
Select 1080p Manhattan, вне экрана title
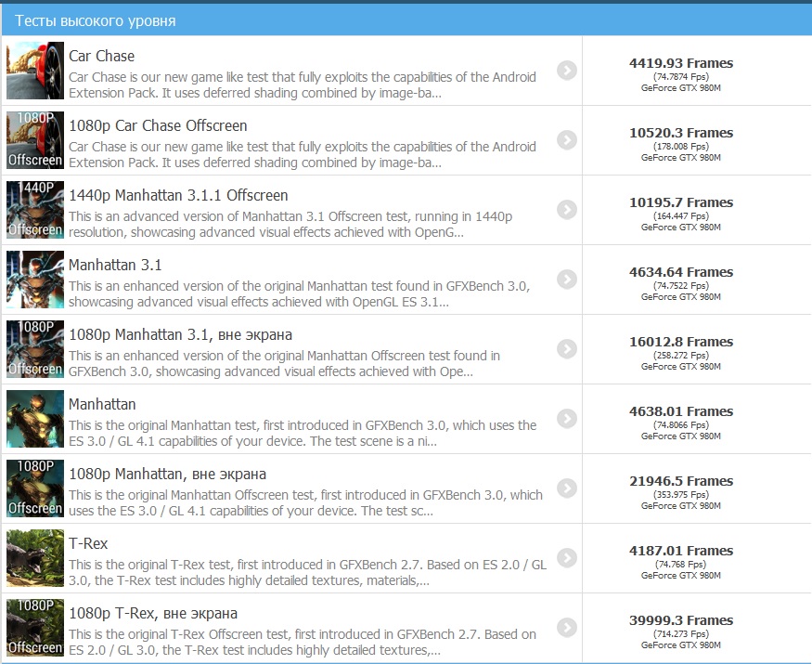(x=167, y=475)
